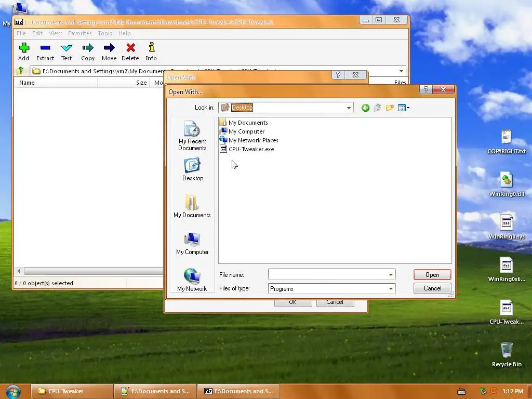Select My Documents in file list
Viewport: 532px width, 399px height.
click(244, 123)
